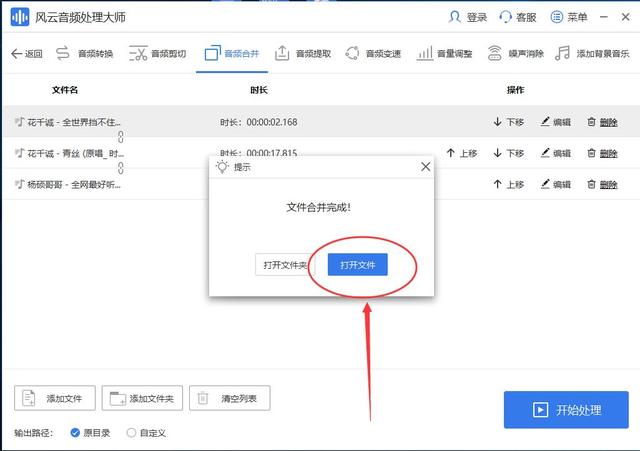Click the 添加文件 button
This screenshot has height=451, width=640.
point(55,398)
